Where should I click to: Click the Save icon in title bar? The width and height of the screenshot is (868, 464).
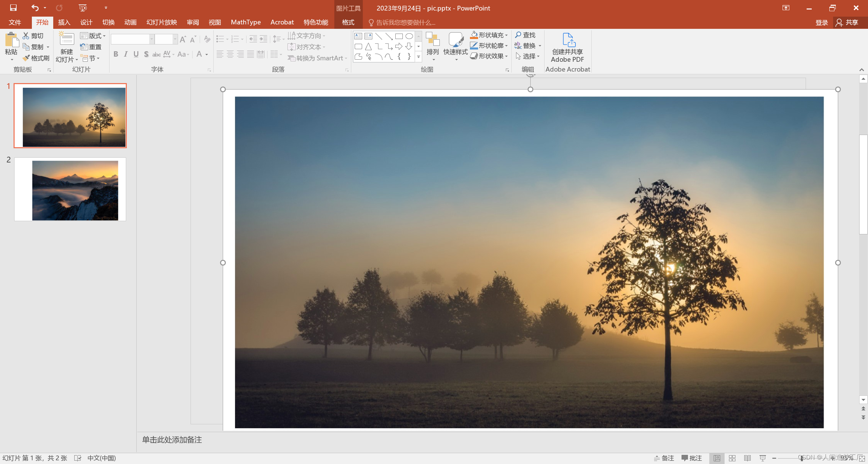click(x=13, y=7)
